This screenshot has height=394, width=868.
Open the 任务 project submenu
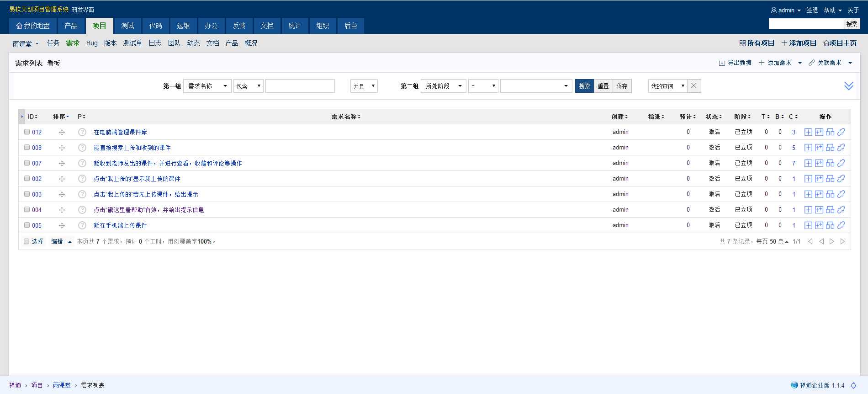[53, 43]
